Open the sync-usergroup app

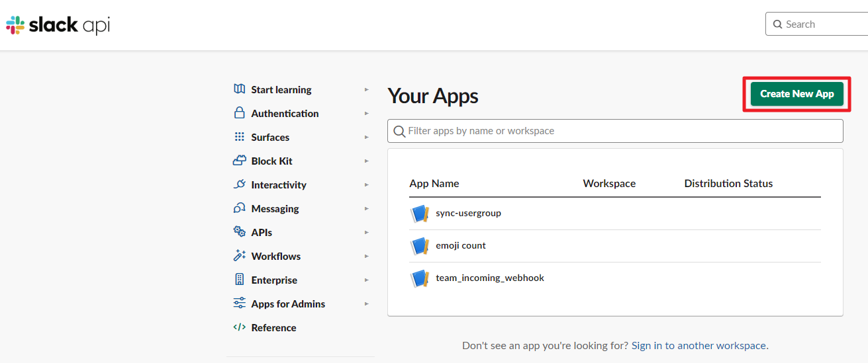pos(468,213)
